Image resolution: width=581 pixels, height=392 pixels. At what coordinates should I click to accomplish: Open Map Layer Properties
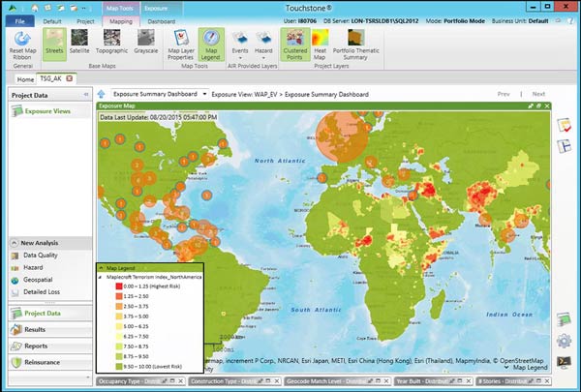tap(180, 45)
